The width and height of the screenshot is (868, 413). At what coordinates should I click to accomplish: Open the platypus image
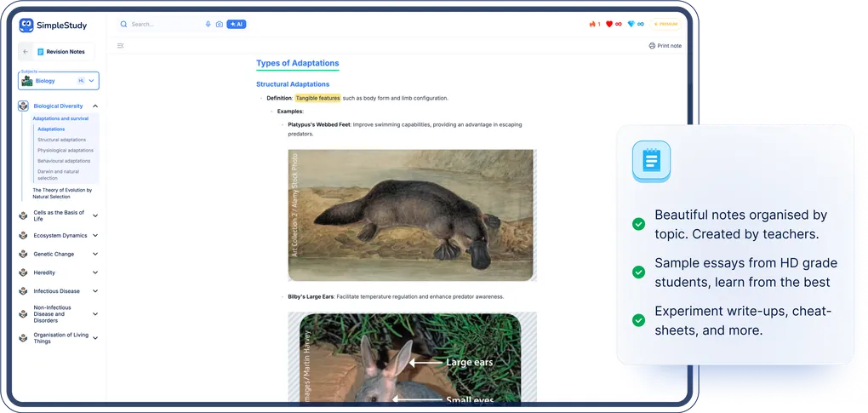coord(412,215)
